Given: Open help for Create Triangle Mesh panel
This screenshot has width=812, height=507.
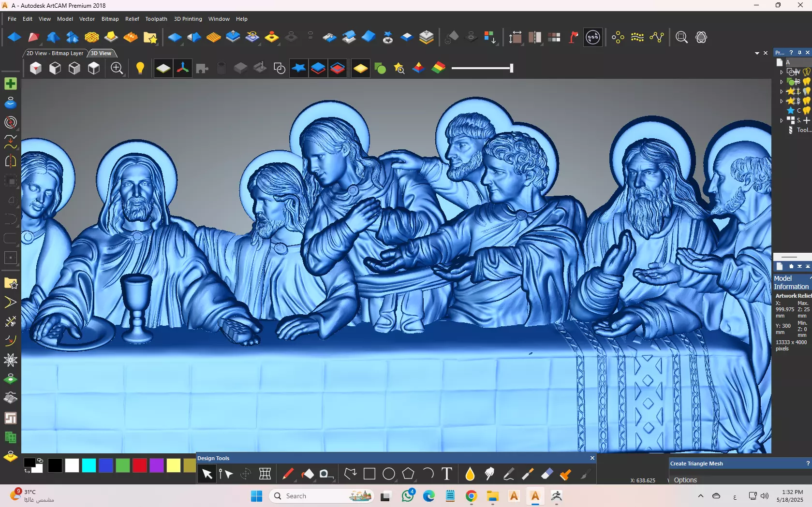Looking at the screenshot, I should [x=808, y=464].
